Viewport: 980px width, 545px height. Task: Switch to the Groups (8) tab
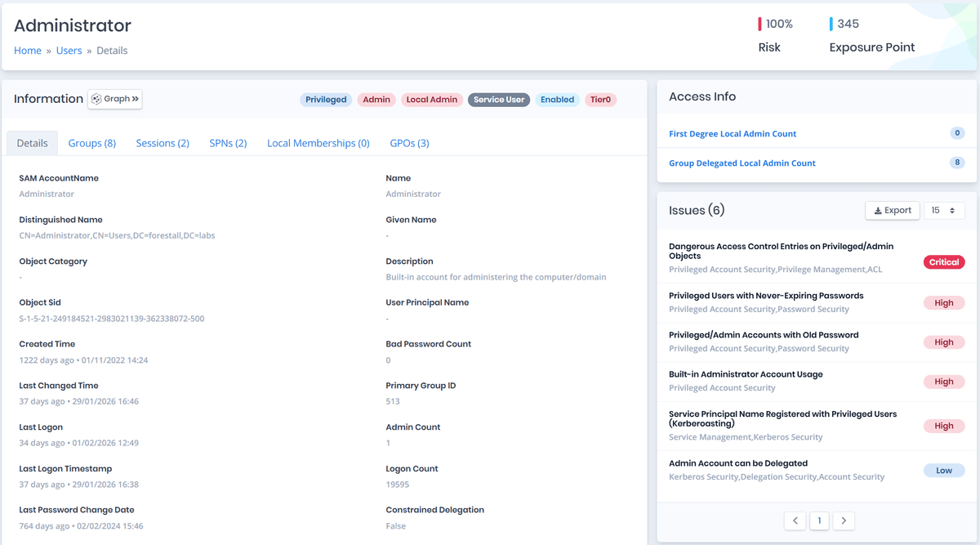(91, 143)
